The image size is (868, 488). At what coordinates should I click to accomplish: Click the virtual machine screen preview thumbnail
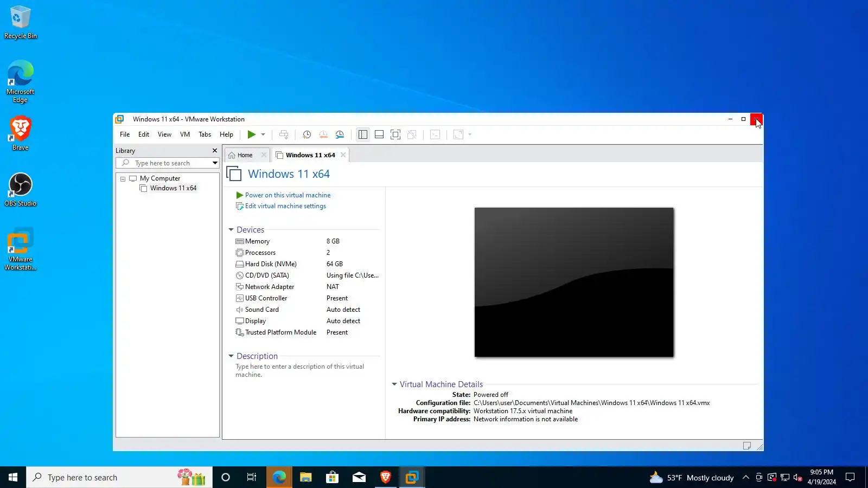coord(574,282)
